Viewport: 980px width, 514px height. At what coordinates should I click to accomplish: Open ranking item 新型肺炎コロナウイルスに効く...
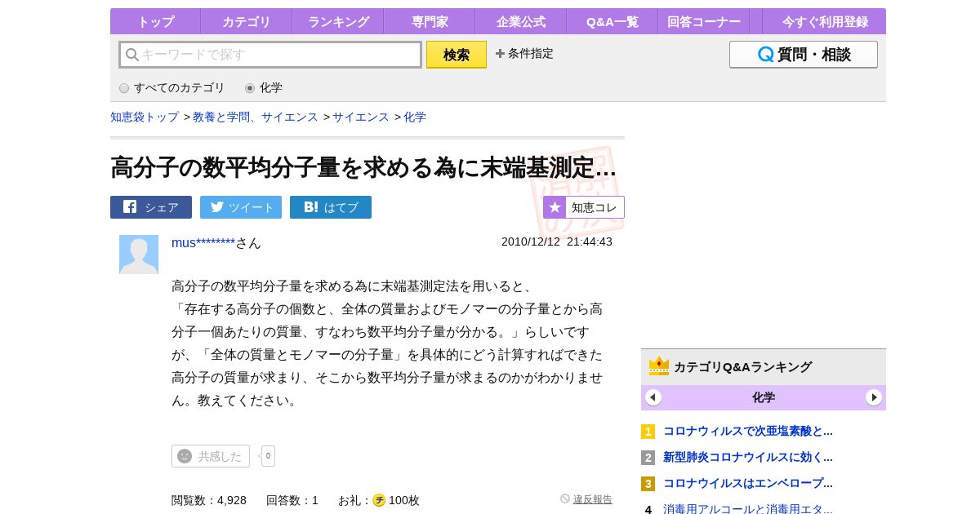(748, 457)
